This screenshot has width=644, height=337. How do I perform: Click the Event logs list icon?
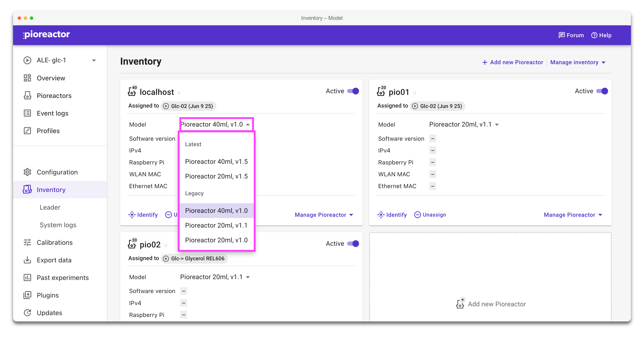coord(27,113)
